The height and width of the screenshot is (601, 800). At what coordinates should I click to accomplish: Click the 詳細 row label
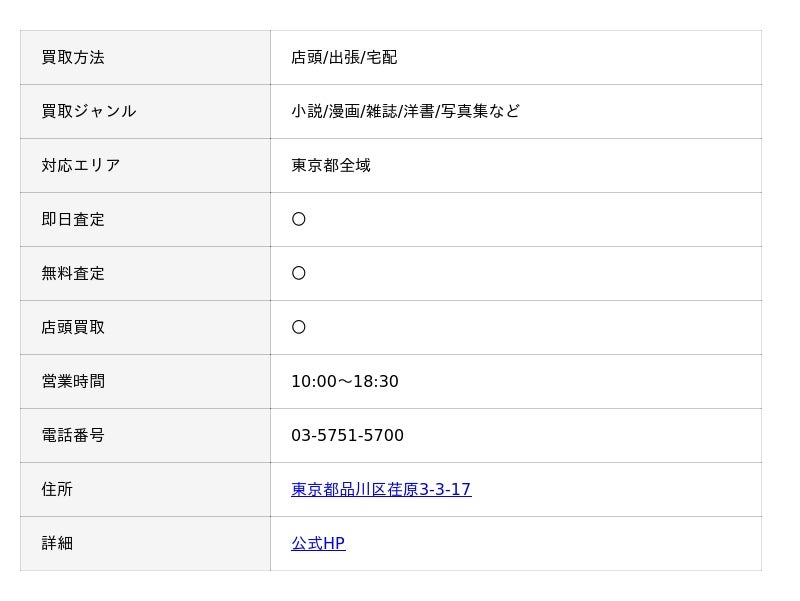[x=57, y=543]
